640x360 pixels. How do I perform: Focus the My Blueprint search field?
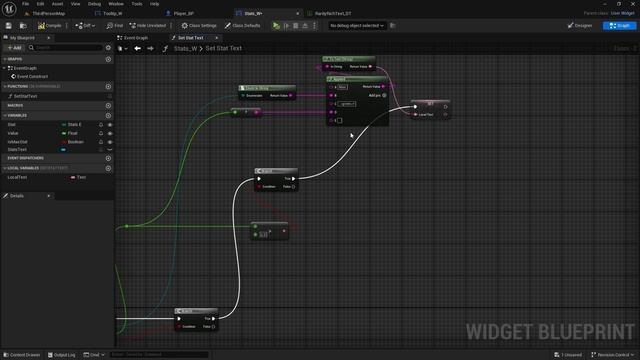65,48
